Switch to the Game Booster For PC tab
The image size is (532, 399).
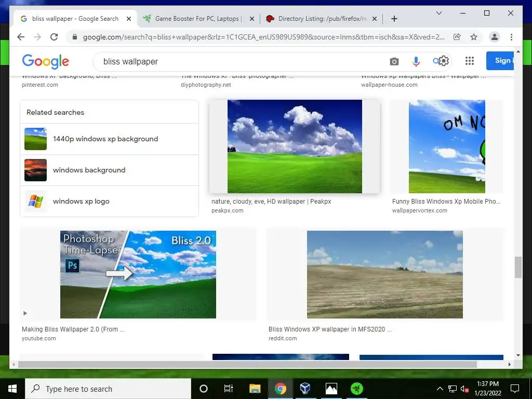click(x=198, y=19)
